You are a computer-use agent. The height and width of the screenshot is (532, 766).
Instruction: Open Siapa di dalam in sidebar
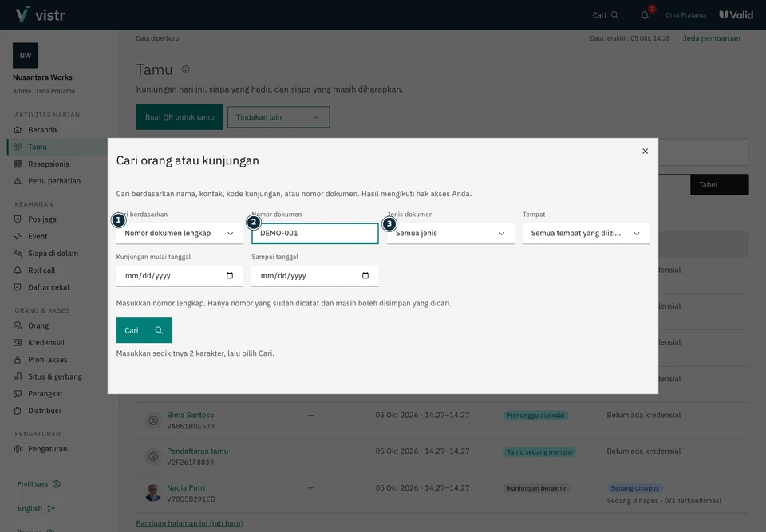coord(53,254)
